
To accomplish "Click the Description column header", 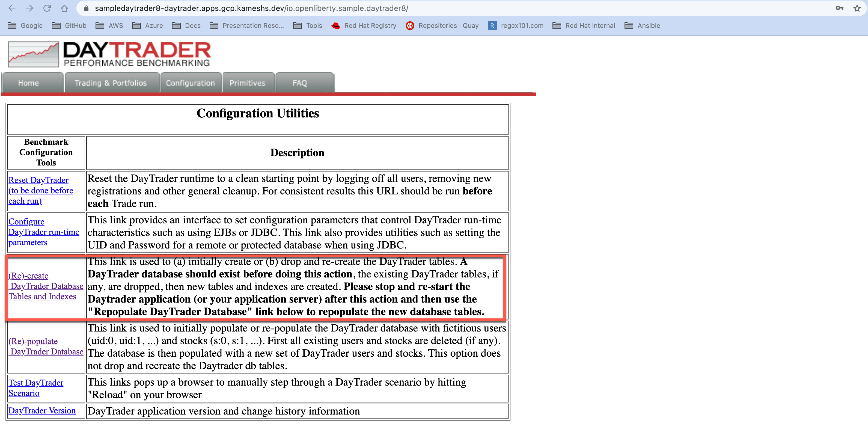I will (x=297, y=153).
